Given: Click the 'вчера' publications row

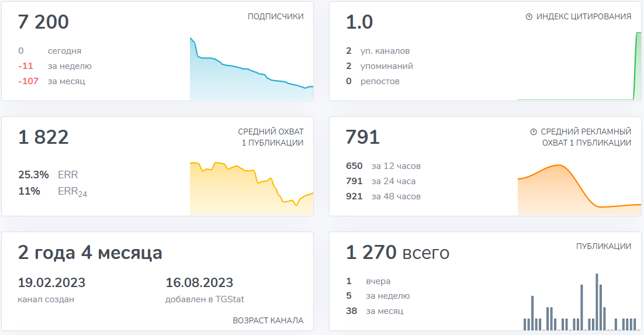Looking at the screenshot, I should tap(368, 281).
